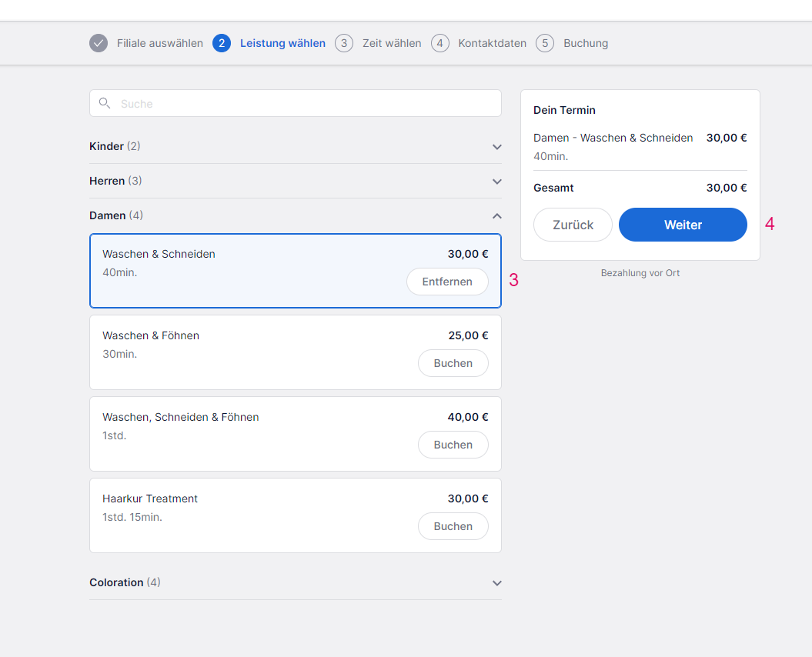Image resolution: width=812 pixels, height=657 pixels.
Task: Open the Kontaktdaten step
Action: point(492,43)
